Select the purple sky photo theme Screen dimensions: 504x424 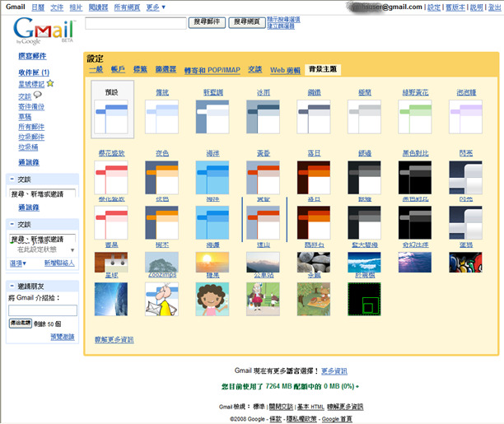(415, 262)
